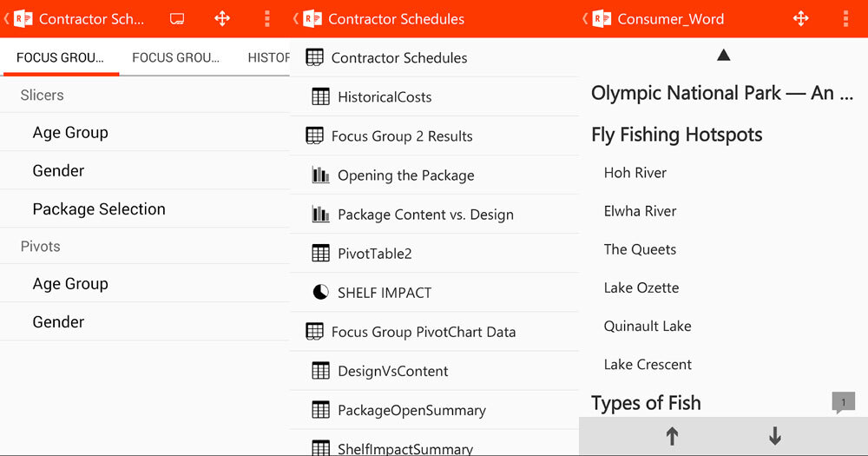
Task: Open the three-dot overflow menu in left panel
Action: (x=267, y=18)
